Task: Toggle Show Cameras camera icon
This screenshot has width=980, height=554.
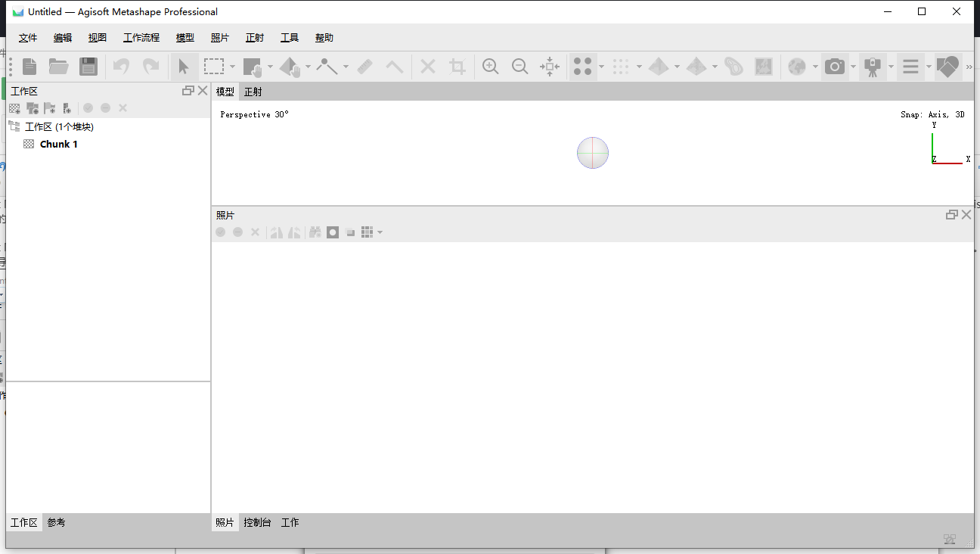Action: point(835,67)
